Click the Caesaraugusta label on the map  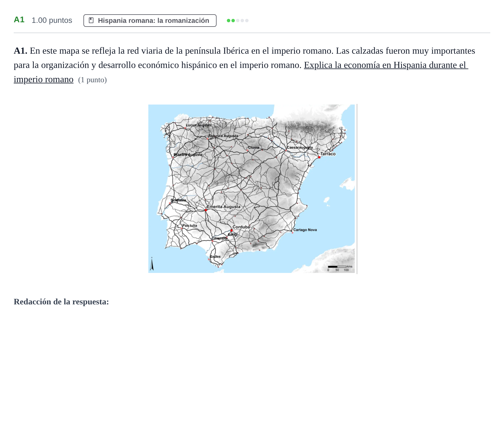point(300,148)
